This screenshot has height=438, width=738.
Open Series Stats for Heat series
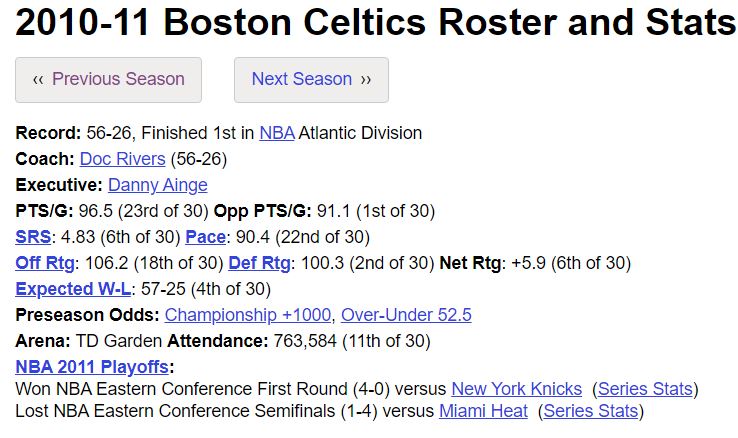(x=591, y=411)
